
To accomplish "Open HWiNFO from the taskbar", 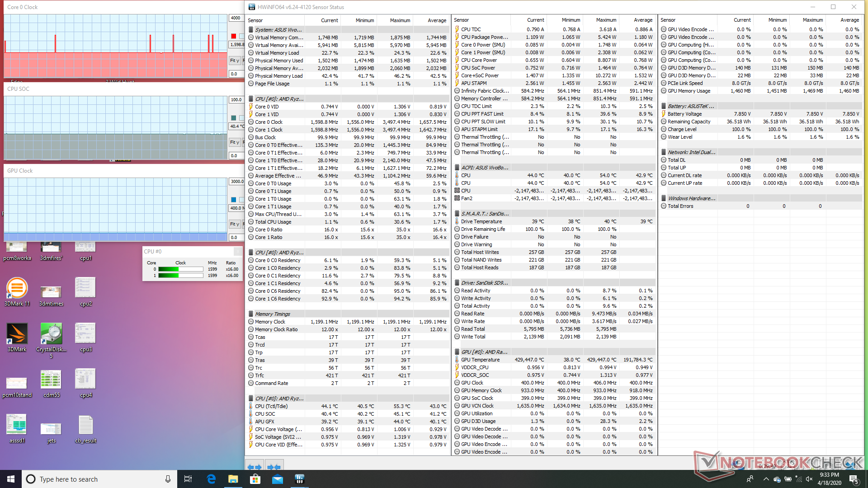I will pyautogui.click(x=299, y=479).
